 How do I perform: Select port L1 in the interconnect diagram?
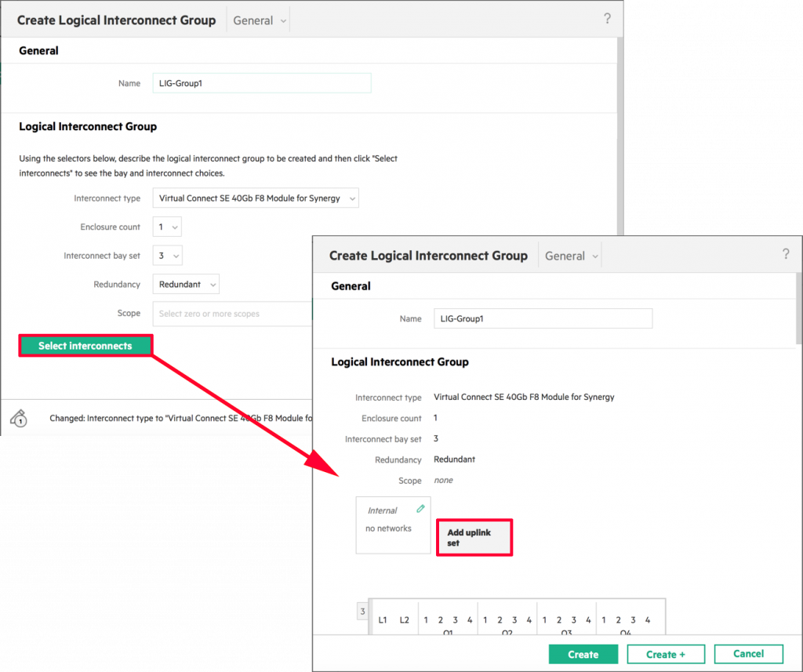coord(383,619)
